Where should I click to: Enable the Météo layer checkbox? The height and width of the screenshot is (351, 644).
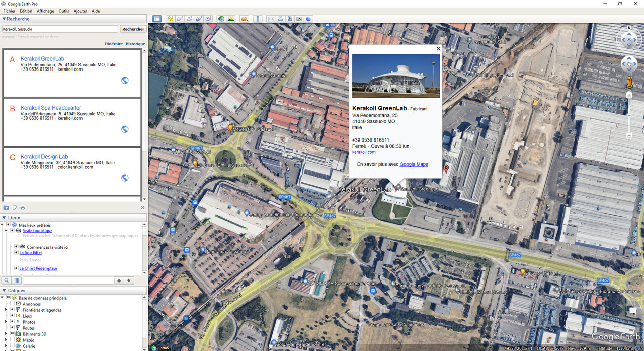(x=12, y=340)
